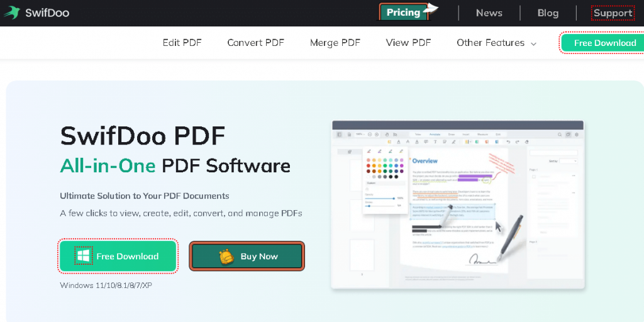Click "Ultimate Solution to Your PDF Documents" text
The height and width of the screenshot is (322, 644).
click(x=145, y=196)
